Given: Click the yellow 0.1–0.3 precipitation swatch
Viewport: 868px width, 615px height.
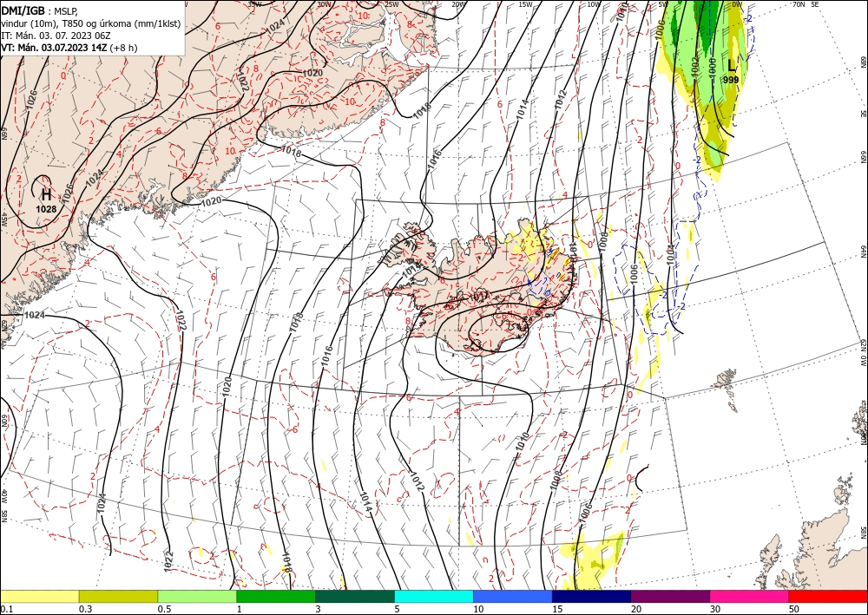Looking at the screenshot, I should click(39, 596).
